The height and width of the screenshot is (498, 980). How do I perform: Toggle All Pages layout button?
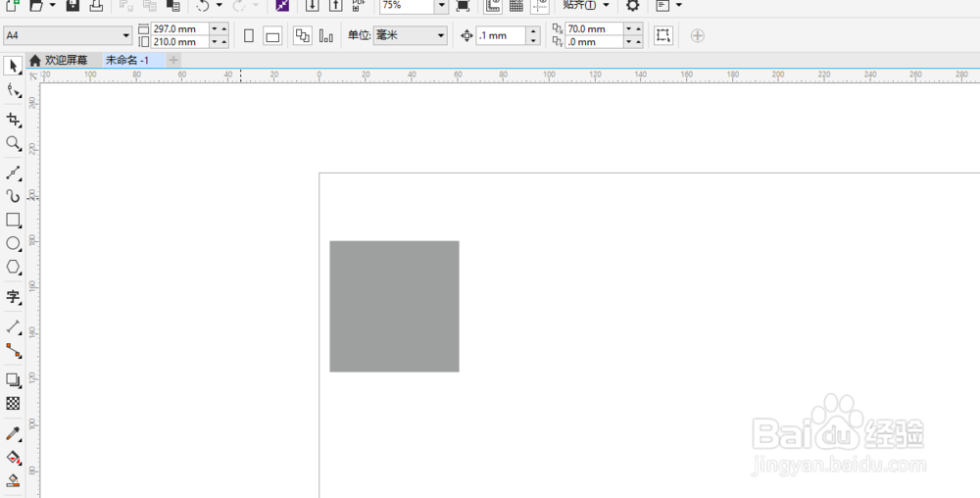pyautogui.click(x=303, y=35)
